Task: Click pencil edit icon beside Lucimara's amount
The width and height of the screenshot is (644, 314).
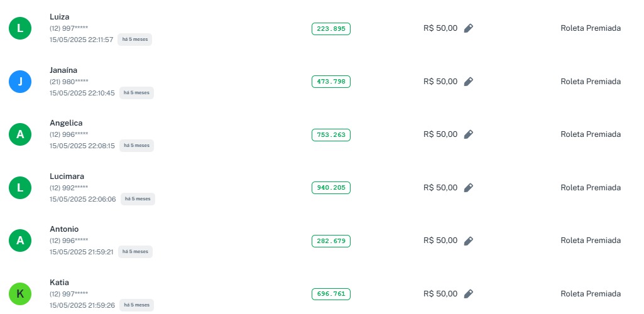Action: 468,188
